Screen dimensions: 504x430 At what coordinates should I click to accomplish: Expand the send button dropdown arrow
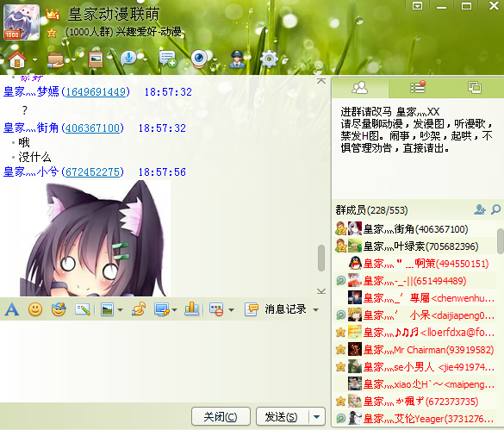(316, 417)
